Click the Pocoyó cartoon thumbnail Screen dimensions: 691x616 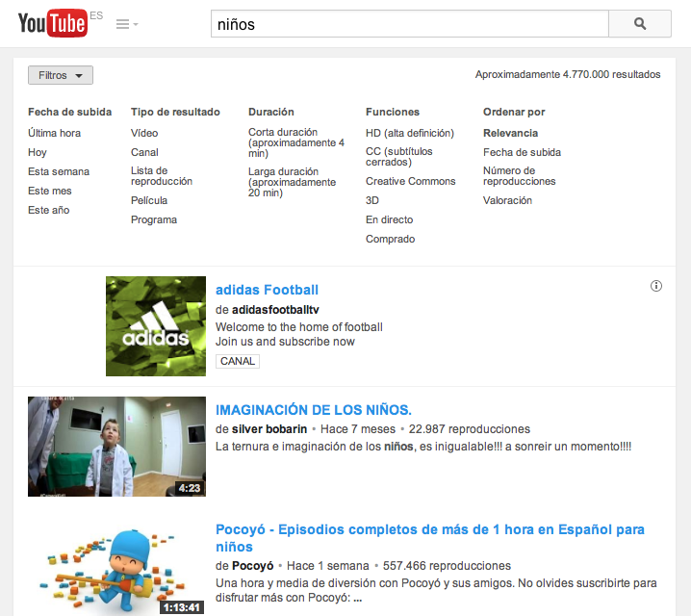point(116,569)
